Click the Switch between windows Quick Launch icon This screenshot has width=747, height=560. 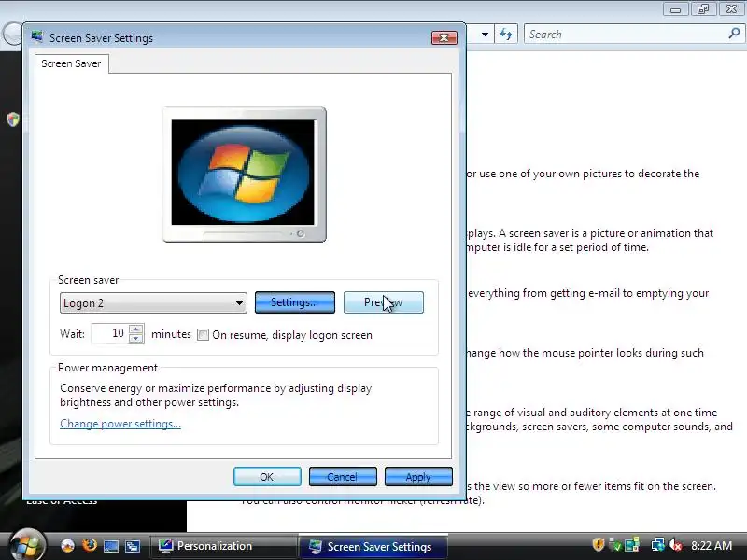[x=132, y=546]
